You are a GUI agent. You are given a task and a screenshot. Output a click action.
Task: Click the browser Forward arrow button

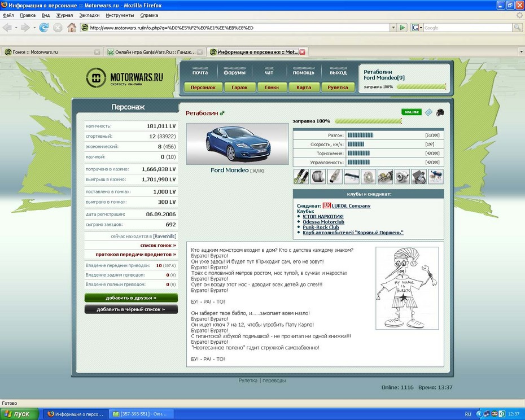tap(25, 28)
